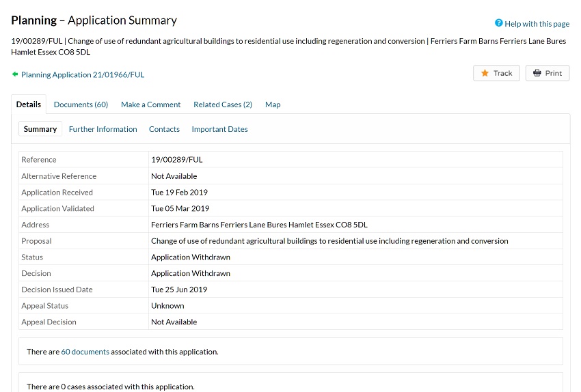The width and height of the screenshot is (581, 392).
Task: Click the Application Withdrawn status cell
Action: tap(355, 257)
